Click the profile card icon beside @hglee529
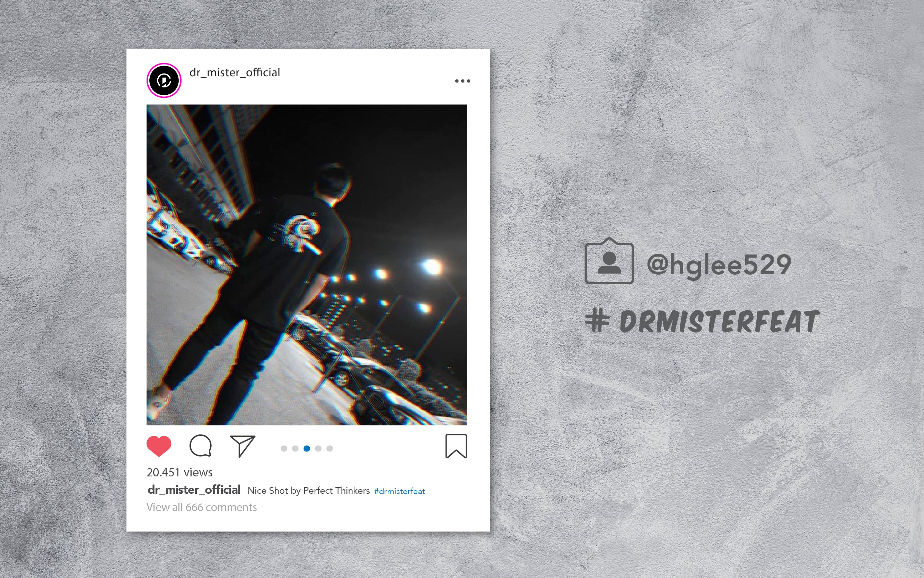This screenshot has width=924, height=578. (609, 261)
